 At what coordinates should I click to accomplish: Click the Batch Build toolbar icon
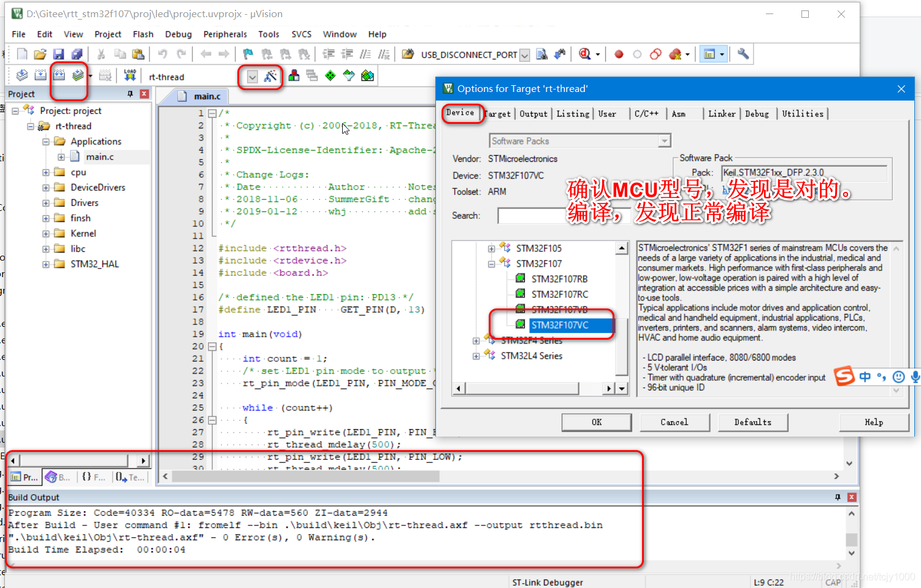point(78,75)
